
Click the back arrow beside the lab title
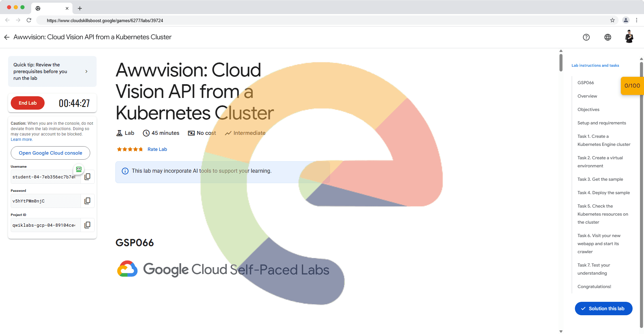(7, 37)
